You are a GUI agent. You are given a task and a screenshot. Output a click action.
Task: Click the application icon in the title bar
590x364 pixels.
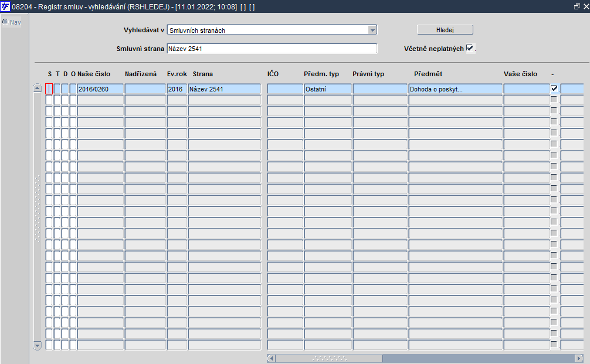pyautogui.click(x=5, y=6)
